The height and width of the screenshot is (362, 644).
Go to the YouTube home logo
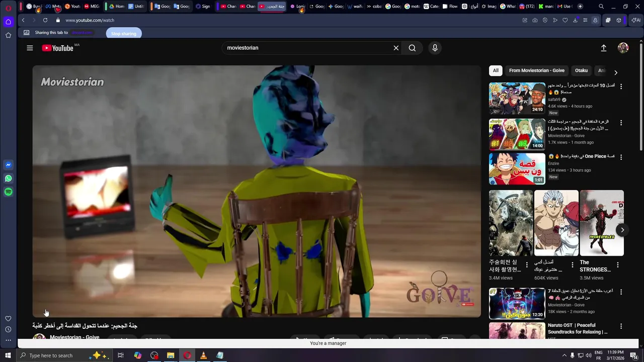(x=57, y=48)
